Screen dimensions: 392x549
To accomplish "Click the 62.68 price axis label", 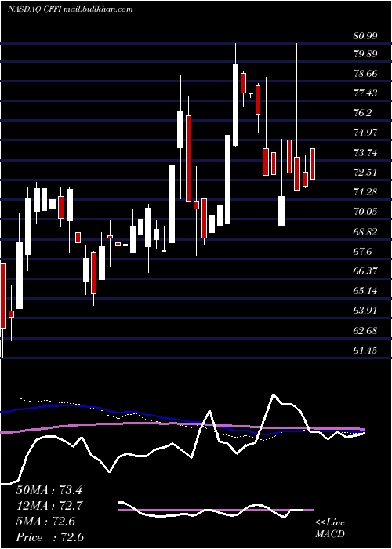I will [365, 330].
